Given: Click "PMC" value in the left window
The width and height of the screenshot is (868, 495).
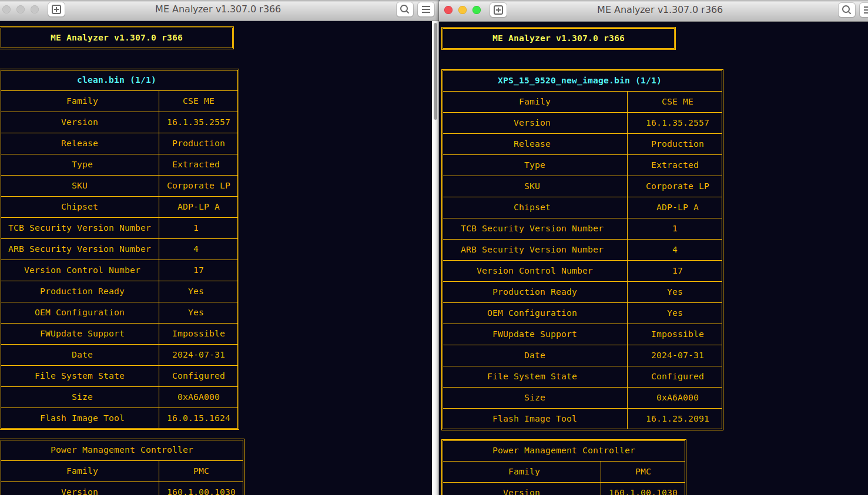Looking at the screenshot, I should point(201,471).
